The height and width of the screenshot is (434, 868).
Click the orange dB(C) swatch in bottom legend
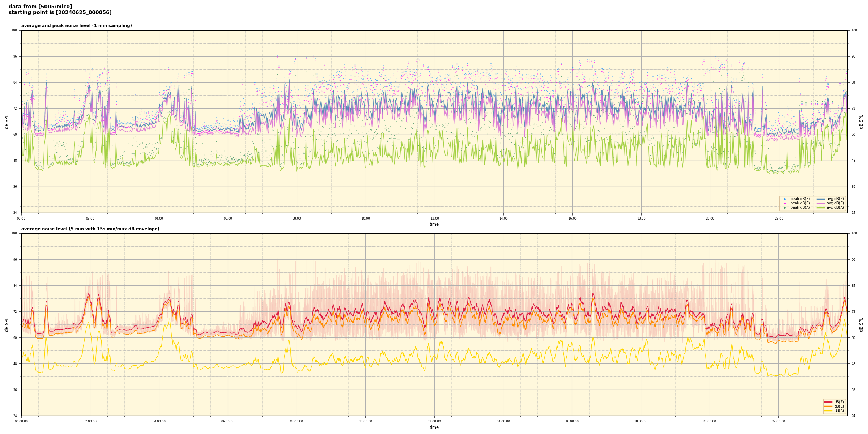point(828,406)
